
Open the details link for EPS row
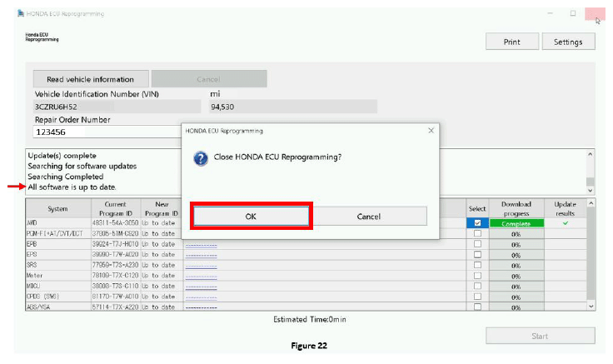[200, 256]
